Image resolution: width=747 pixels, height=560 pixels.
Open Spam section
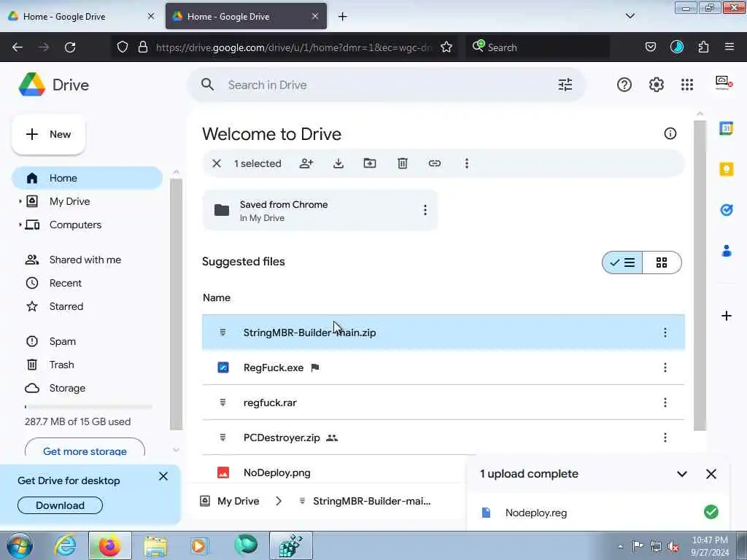pyautogui.click(x=63, y=341)
